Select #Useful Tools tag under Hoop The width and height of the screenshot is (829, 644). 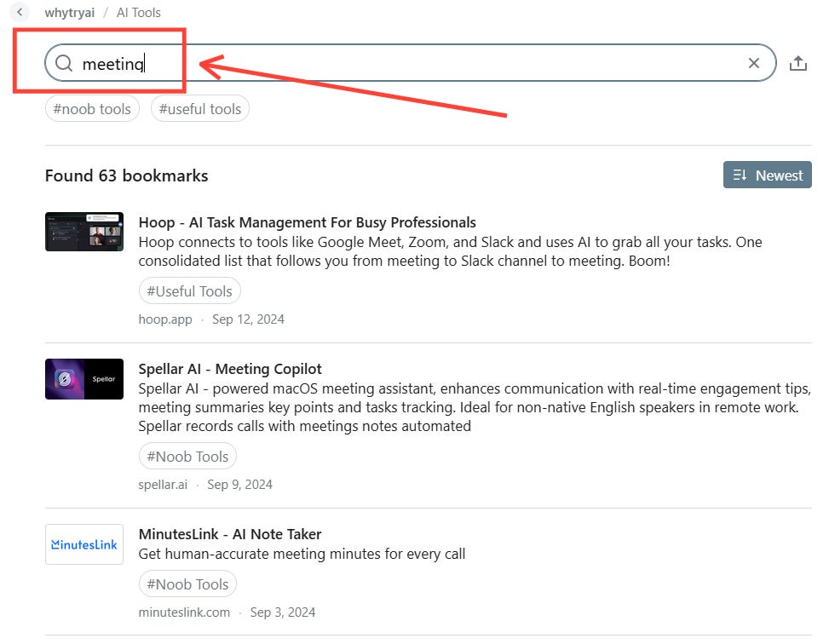click(x=189, y=290)
